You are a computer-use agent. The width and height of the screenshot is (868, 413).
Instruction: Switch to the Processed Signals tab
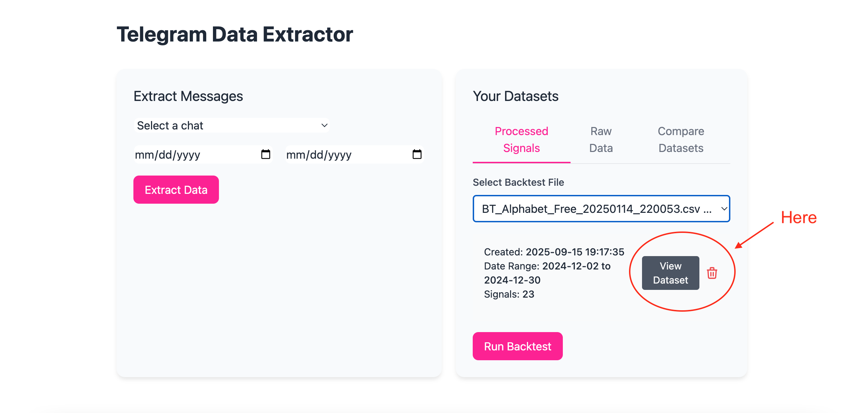(x=521, y=140)
